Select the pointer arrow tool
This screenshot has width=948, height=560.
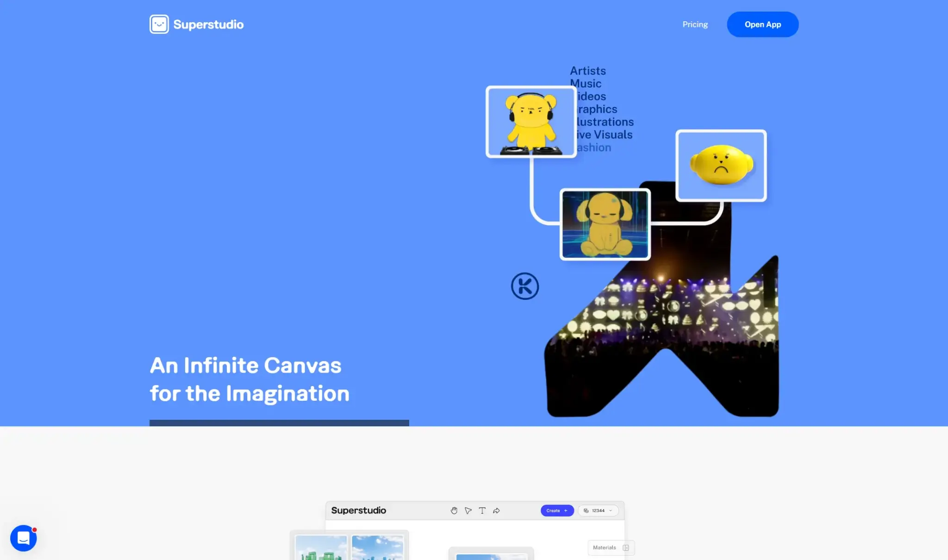click(468, 510)
